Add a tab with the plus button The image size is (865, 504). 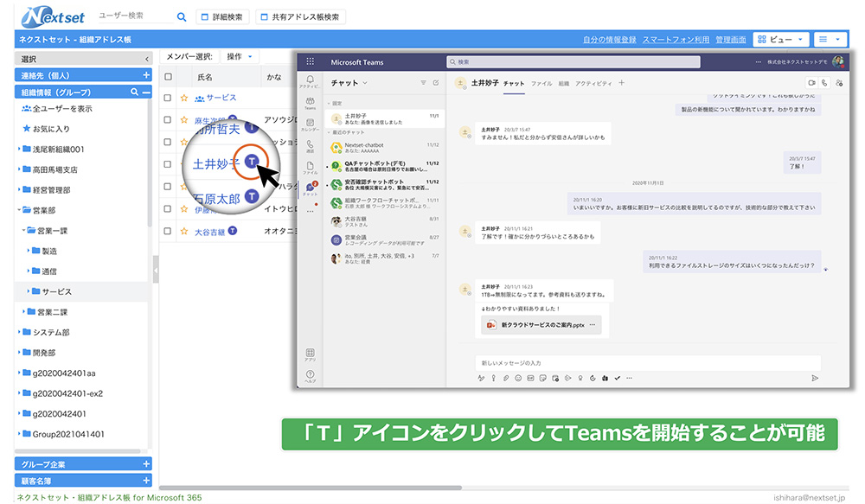pos(622,83)
